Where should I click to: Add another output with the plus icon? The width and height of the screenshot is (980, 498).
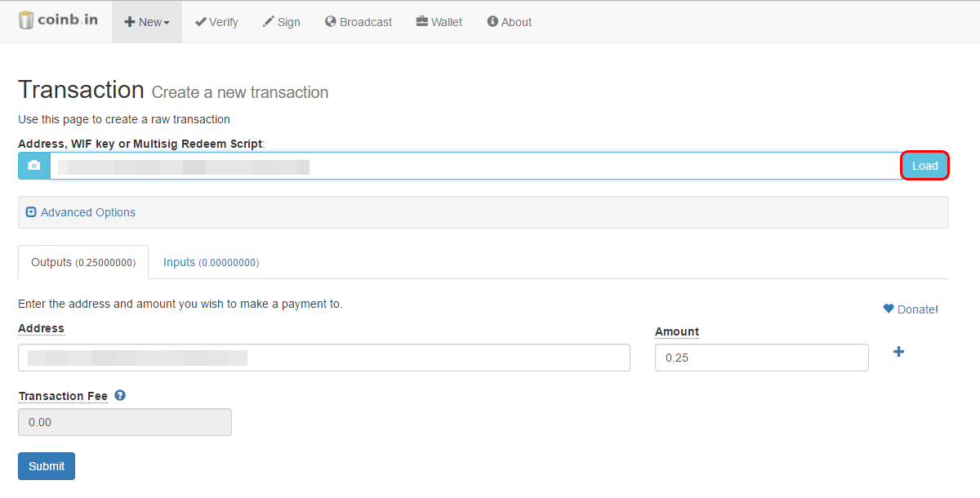[898, 352]
